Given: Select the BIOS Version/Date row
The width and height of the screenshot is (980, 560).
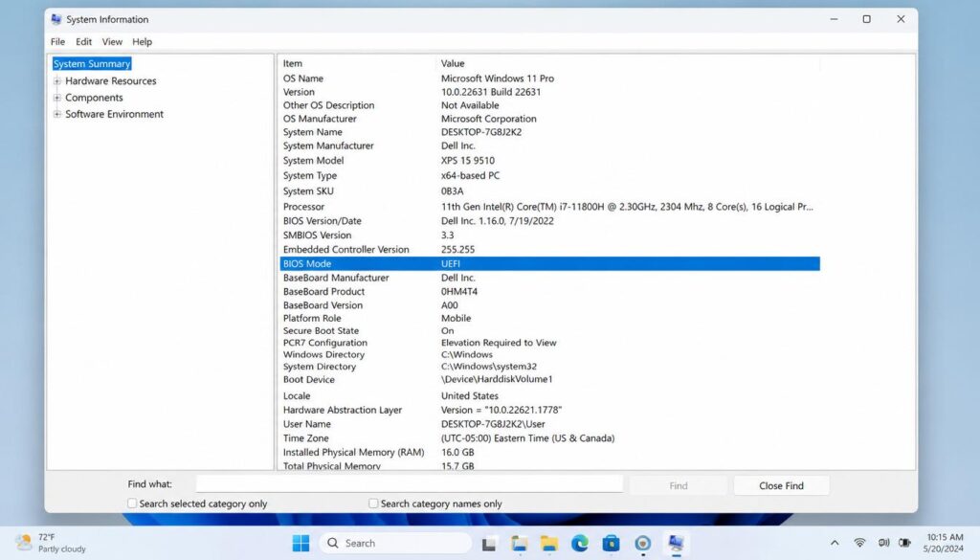Looking at the screenshot, I should 550,221.
